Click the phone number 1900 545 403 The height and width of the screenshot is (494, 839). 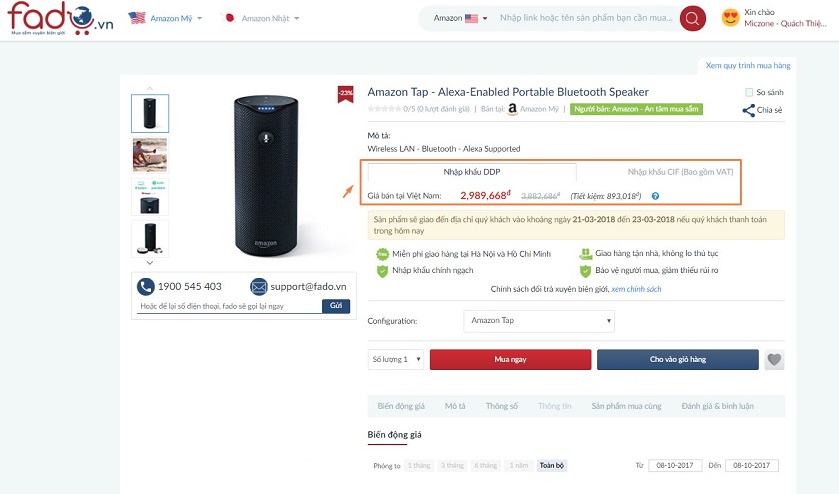[189, 287]
